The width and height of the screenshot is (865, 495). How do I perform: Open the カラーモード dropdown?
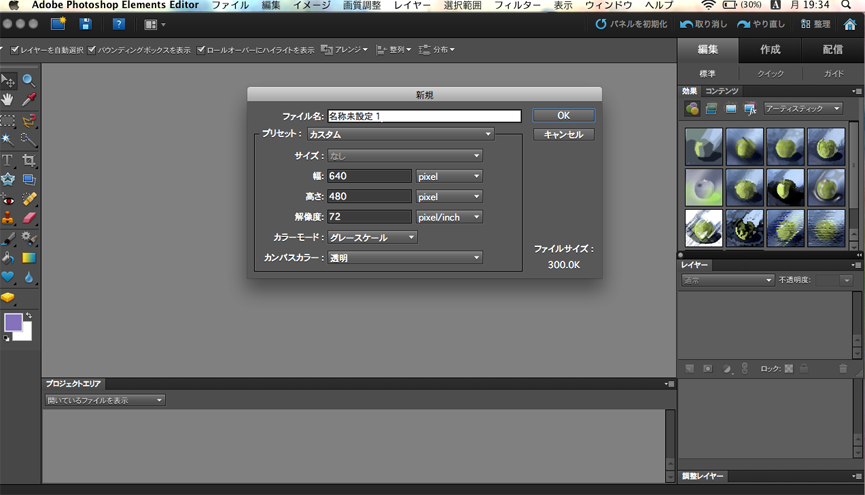click(372, 237)
